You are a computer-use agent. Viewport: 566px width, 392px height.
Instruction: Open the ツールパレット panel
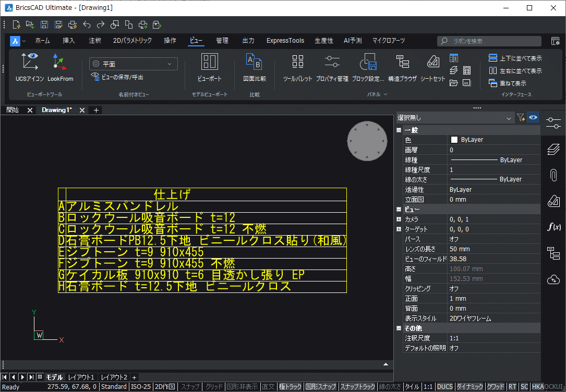click(x=297, y=68)
